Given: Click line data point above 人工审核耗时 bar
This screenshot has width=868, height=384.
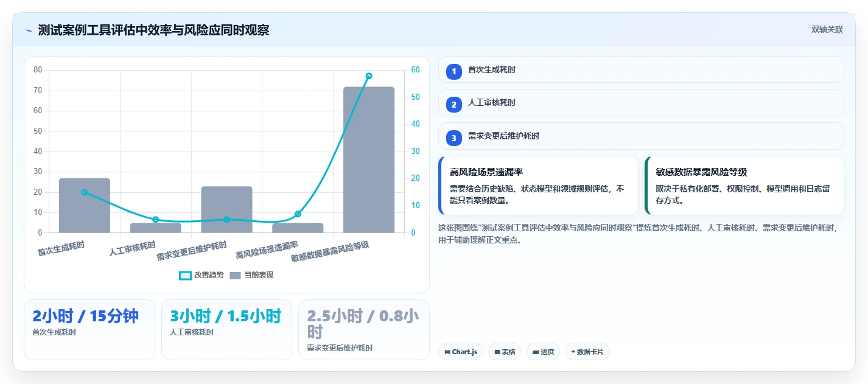Looking at the screenshot, I should point(156,220).
